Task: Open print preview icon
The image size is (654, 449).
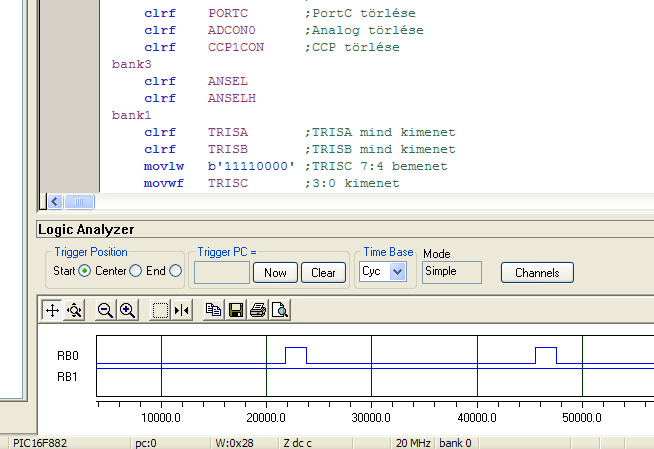Action: [280, 310]
